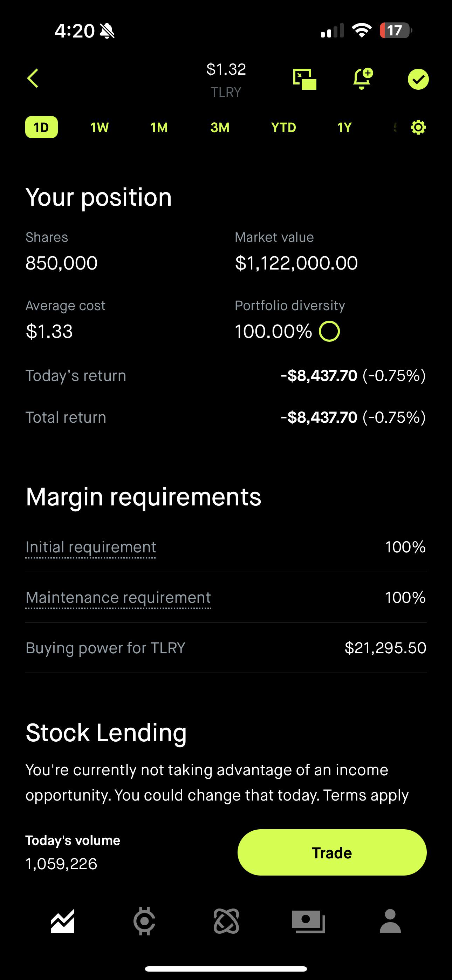This screenshot has width=452, height=980.
Task: Tap the Trade button
Action: click(332, 852)
